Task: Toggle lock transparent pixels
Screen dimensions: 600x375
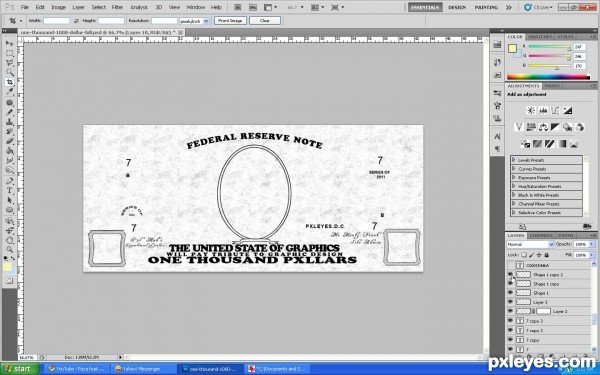Action: point(524,255)
